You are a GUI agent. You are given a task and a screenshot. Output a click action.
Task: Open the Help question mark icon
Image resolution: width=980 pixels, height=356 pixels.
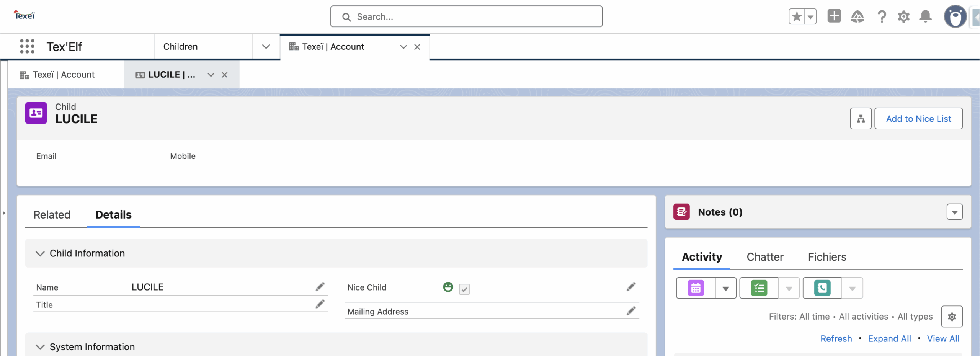[x=881, y=16]
